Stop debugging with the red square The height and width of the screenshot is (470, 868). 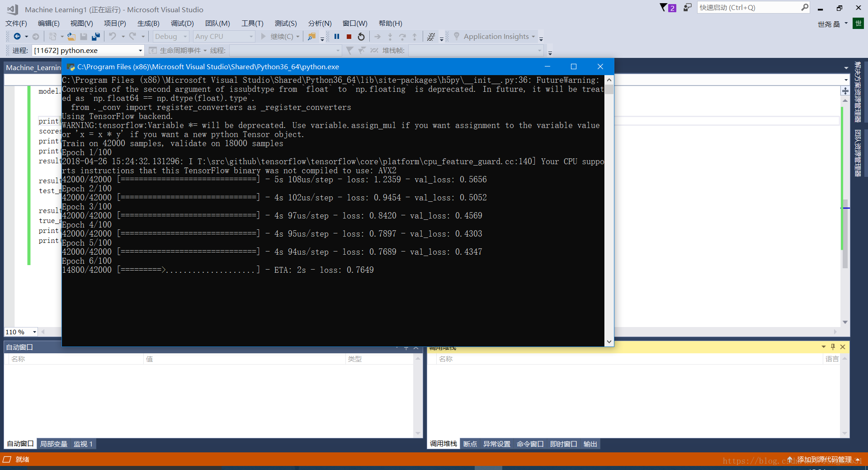pyautogui.click(x=349, y=37)
